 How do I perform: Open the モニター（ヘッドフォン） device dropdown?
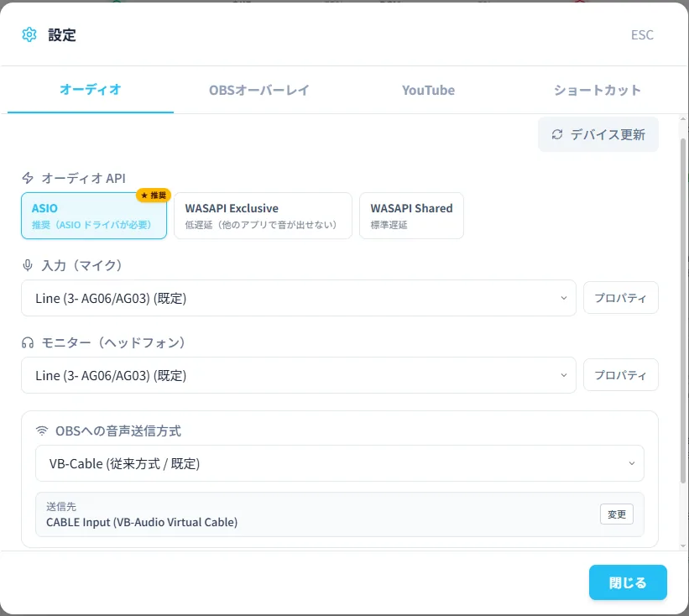299,375
